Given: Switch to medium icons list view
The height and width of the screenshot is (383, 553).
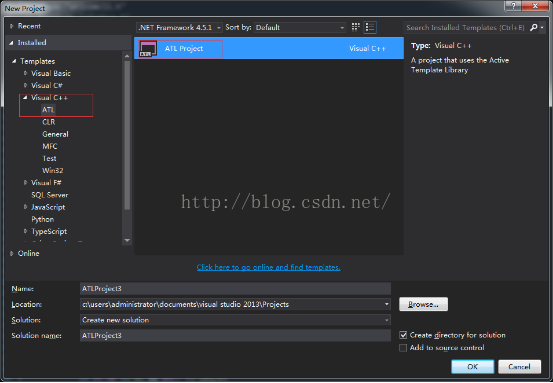Looking at the screenshot, I should coord(370,27).
